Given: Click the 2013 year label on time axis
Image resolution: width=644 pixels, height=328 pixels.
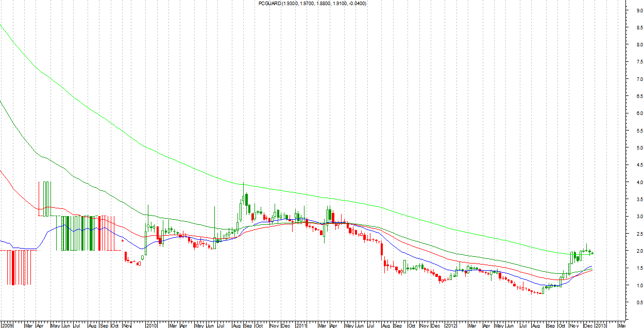Looking at the screenshot, I should (x=601, y=325).
